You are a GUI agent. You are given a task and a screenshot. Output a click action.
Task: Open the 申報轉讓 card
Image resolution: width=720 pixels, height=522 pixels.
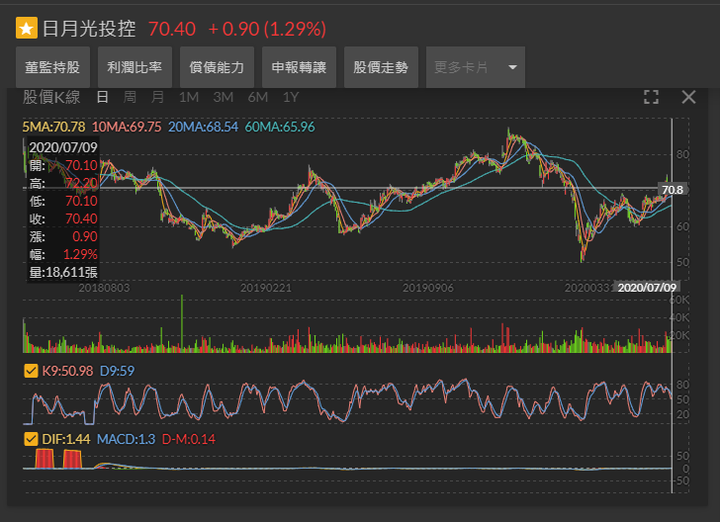click(x=299, y=67)
